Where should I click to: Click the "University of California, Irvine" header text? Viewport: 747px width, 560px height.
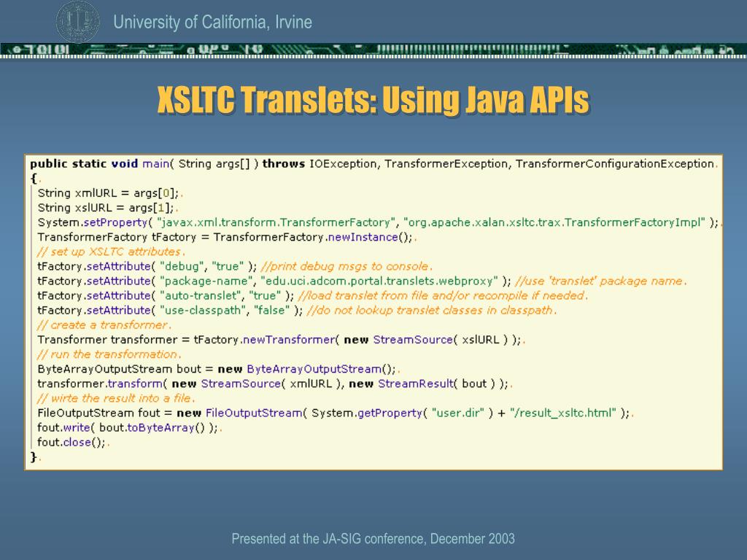tap(212, 23)
